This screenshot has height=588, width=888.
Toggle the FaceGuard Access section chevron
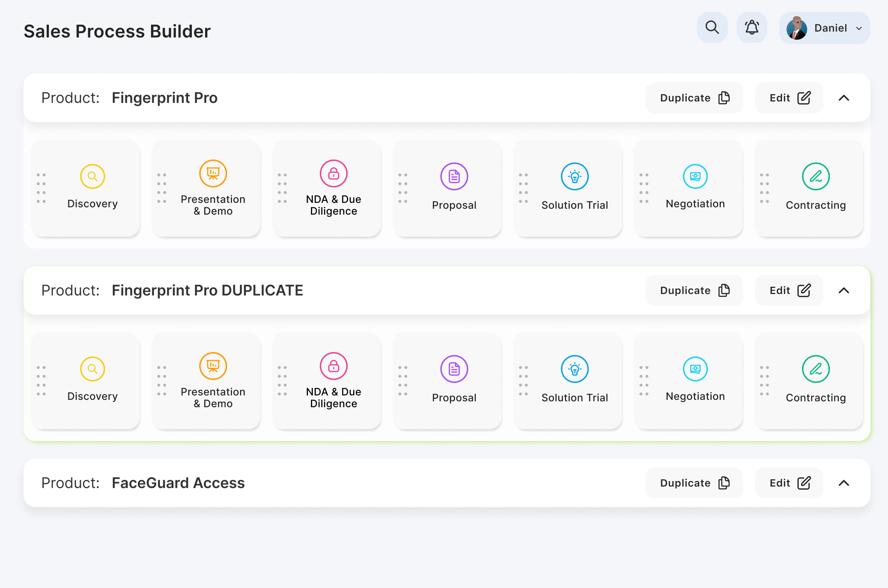(x=844, y=483)
